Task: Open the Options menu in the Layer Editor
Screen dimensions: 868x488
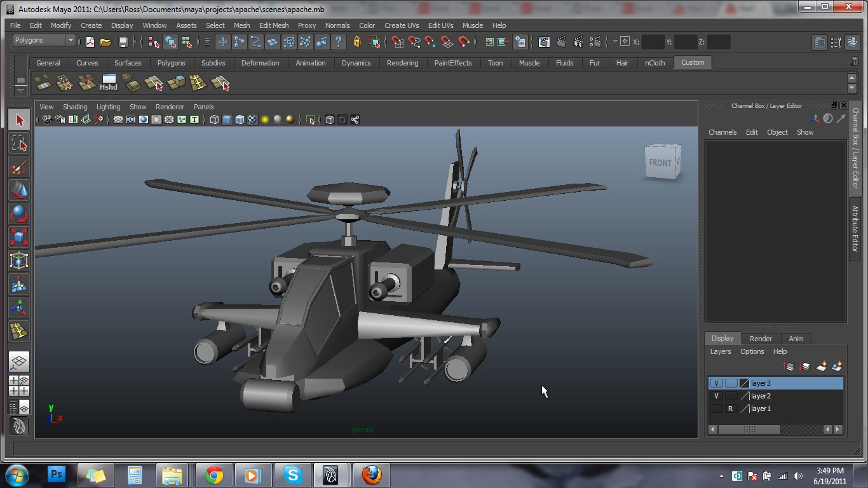Action: [752, 351]
